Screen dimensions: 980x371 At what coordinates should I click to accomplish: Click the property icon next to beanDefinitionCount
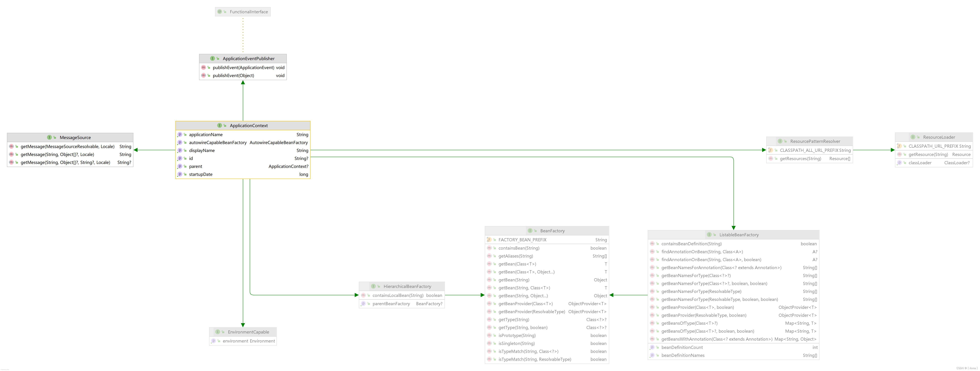point(652,348)
